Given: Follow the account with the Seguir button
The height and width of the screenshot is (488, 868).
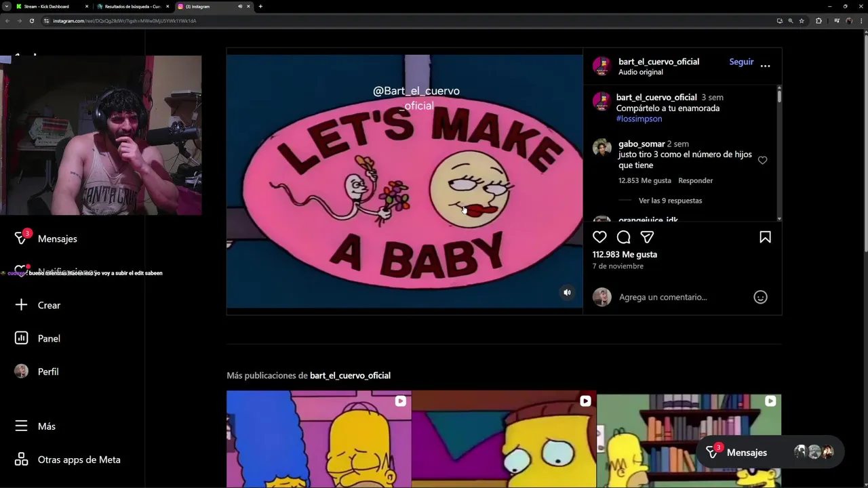Looking at the screenshot, I should click(x=741, y=62).
